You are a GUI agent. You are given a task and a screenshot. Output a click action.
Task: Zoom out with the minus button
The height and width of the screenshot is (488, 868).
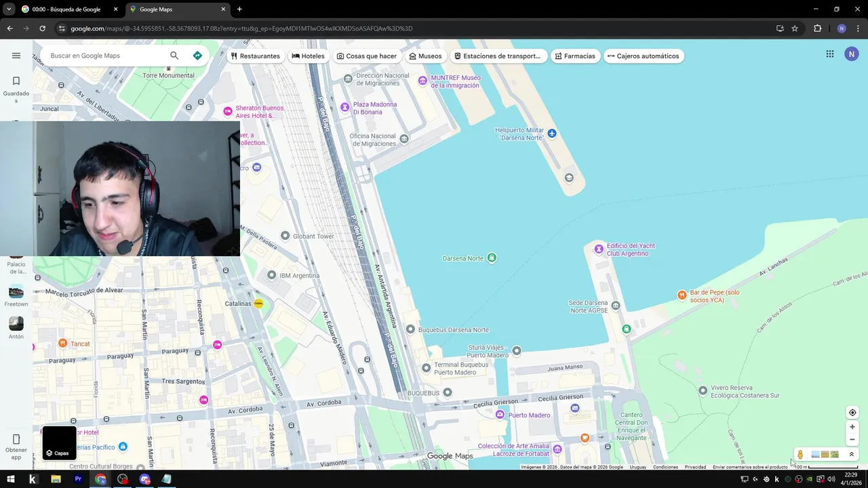coord(852,439)
